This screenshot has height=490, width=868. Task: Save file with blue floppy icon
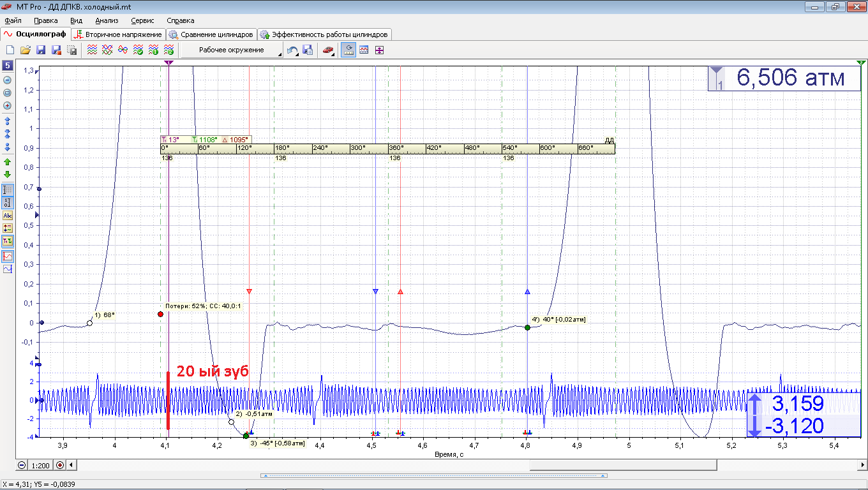coord(41,50)
